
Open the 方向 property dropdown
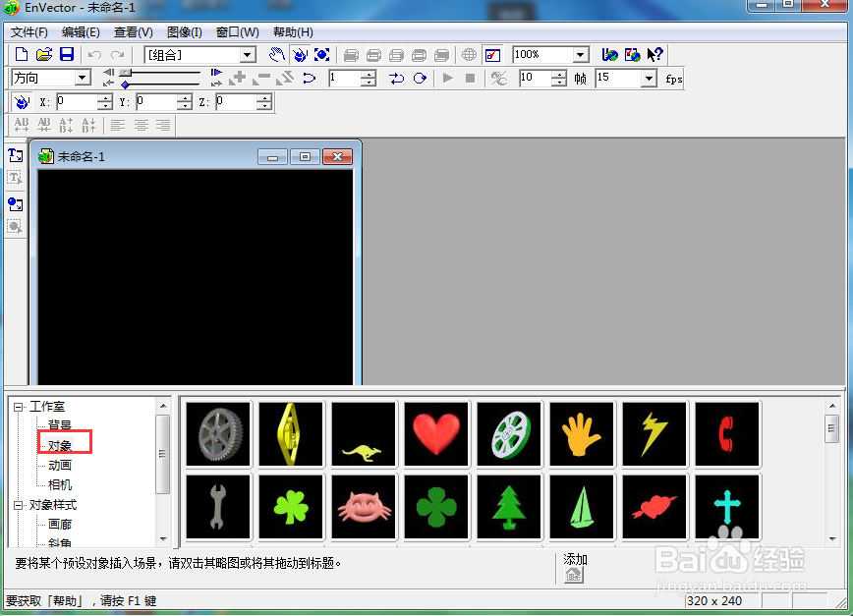83,78
